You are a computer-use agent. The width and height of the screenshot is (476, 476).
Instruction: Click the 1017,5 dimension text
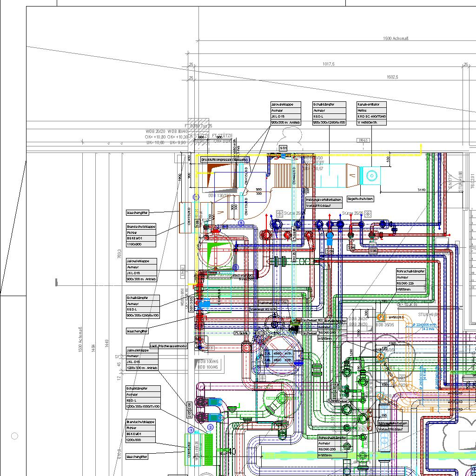(x=328, y=64)
